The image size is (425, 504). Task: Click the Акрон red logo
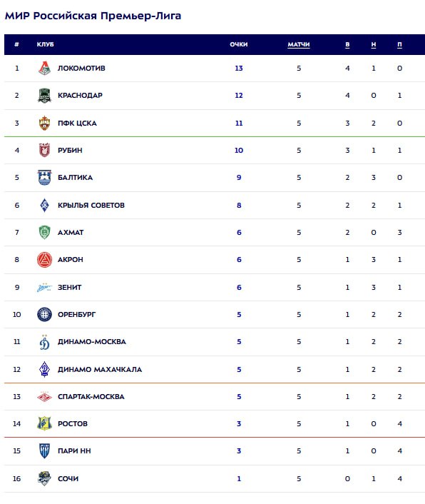pos(45,260)
